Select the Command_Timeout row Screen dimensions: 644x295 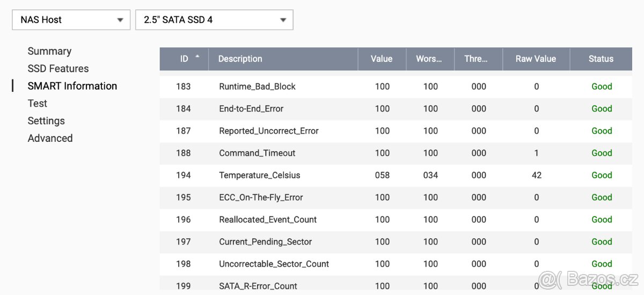pos(257,153)
